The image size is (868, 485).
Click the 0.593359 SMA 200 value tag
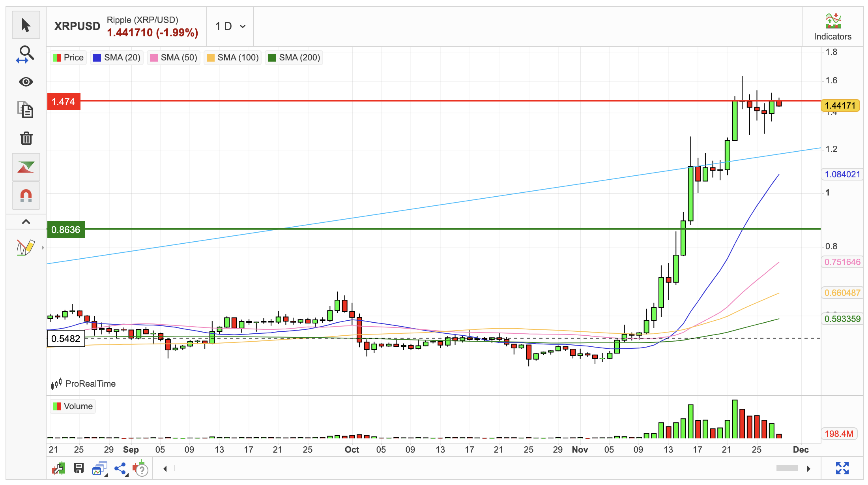[x=842, y=319]
